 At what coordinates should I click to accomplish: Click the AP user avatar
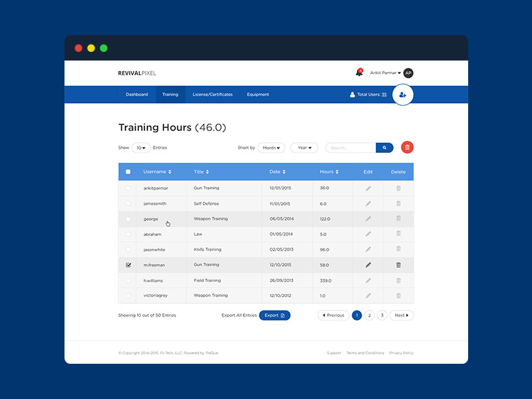pyautogui.click(x=408, y=73)
